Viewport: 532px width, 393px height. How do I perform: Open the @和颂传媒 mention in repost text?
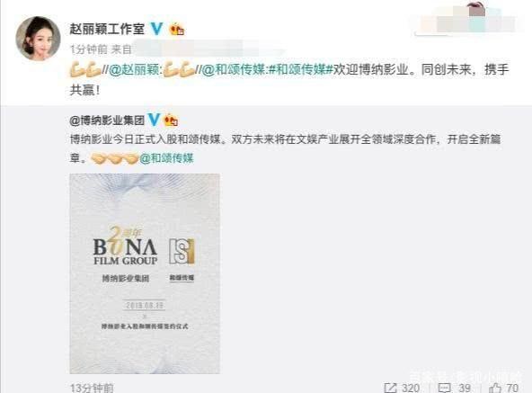pos(235,70)
